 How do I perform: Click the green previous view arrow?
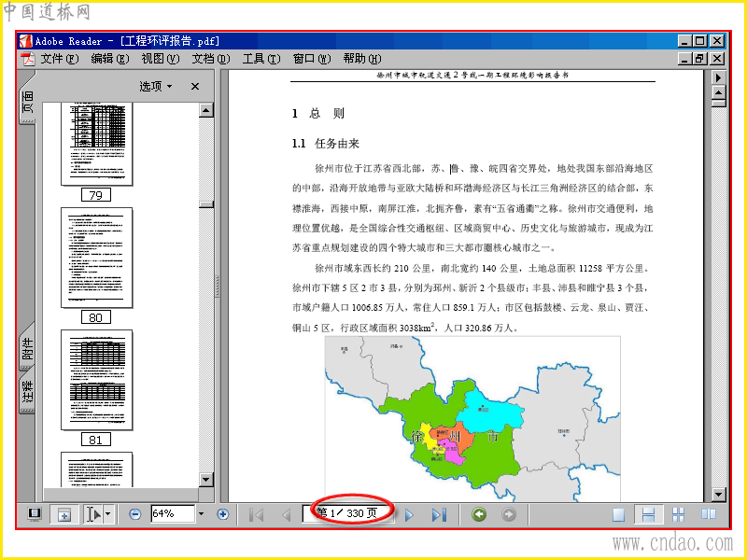coord(479,514)
